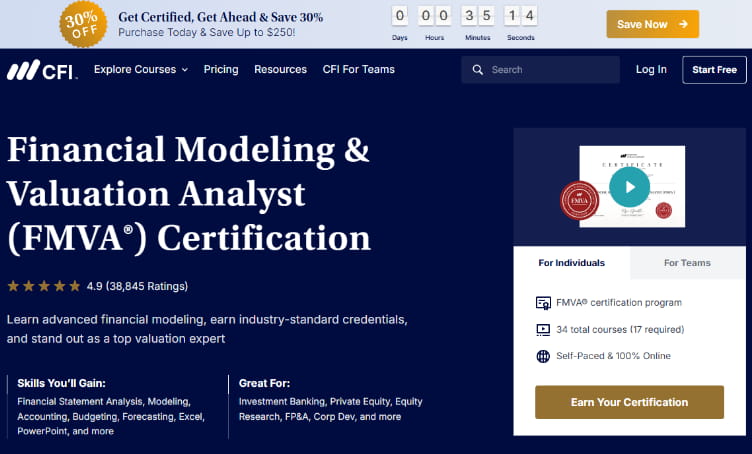Click the 4.9 (38,845 Ratings) text
This screenshot has height=454, width=752.
(137, 286)
